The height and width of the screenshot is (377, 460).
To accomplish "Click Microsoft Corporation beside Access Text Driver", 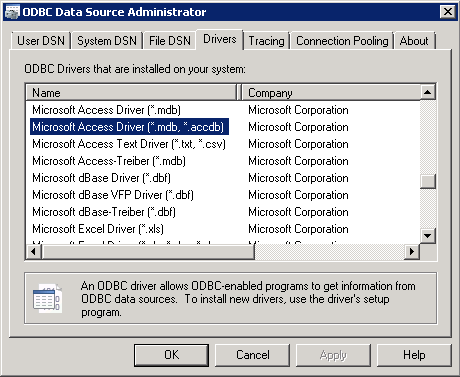I will (x=298, y=144).
